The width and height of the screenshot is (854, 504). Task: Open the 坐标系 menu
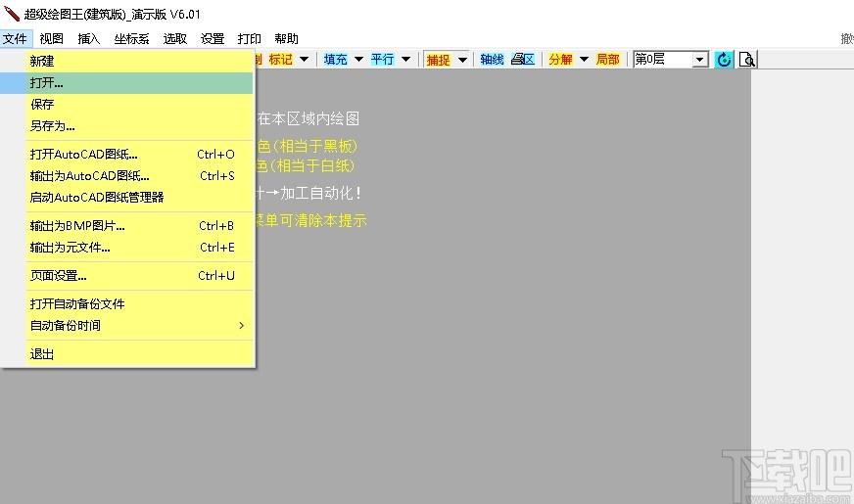131,38
